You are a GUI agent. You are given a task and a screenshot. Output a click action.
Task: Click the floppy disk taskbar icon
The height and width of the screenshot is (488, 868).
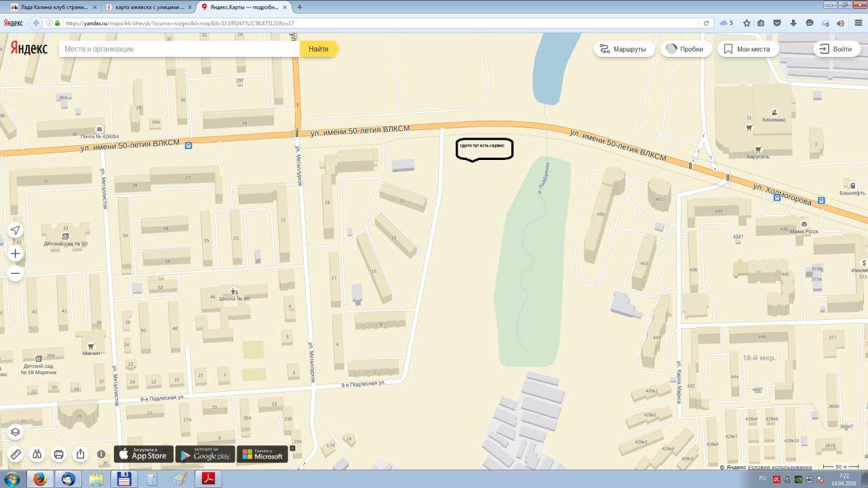[x=123, y=479]
